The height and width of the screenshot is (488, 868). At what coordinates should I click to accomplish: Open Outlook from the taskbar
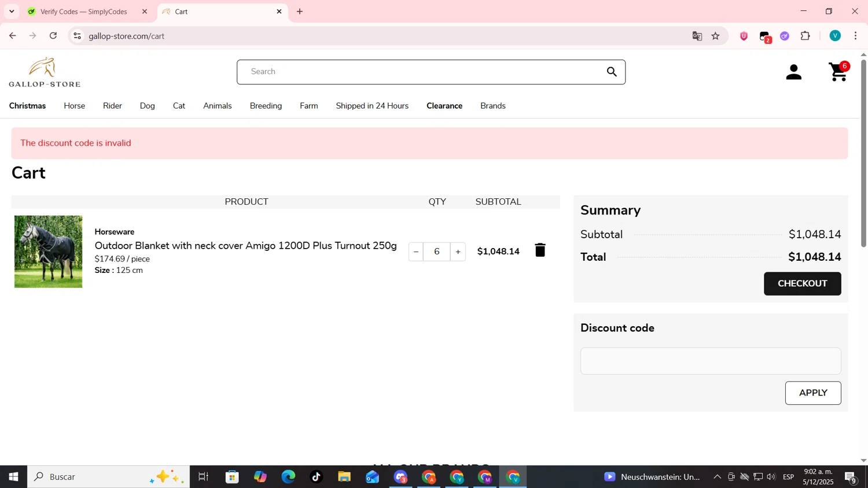[x=372, y=477]
